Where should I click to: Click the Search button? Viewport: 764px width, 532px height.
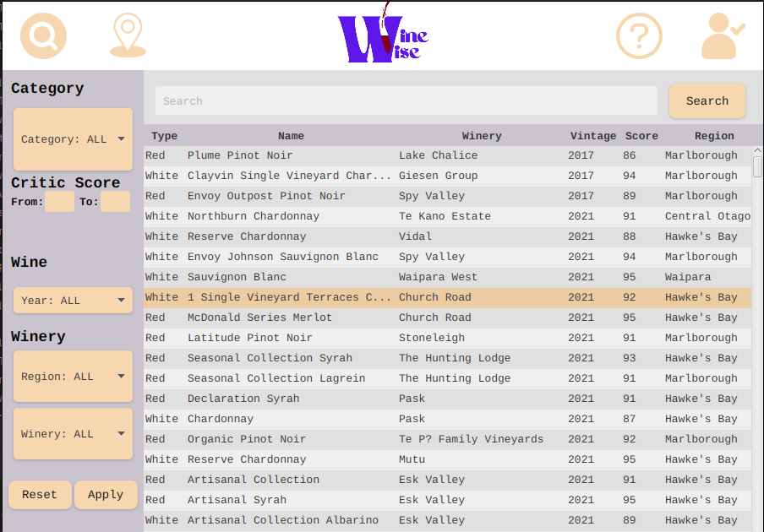tap(707, 100)
